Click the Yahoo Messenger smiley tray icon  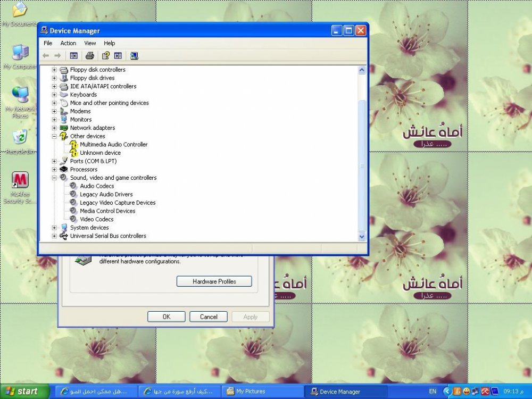coord(467,392)
